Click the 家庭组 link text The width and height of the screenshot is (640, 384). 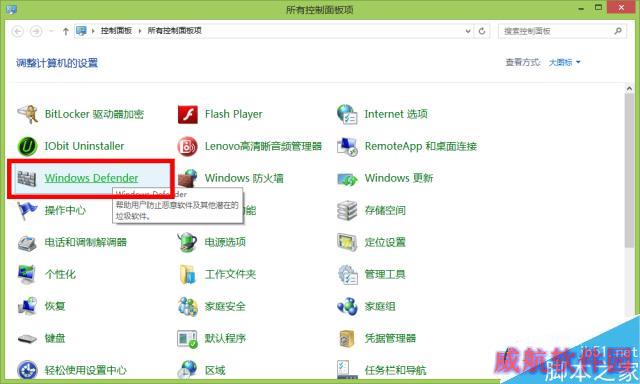point(380,306)
